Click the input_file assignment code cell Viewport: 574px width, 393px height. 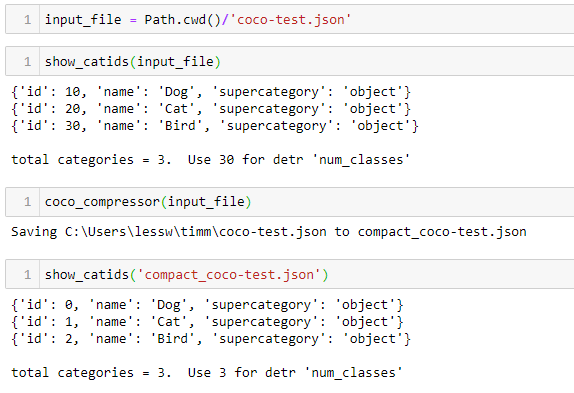point(290,19)
